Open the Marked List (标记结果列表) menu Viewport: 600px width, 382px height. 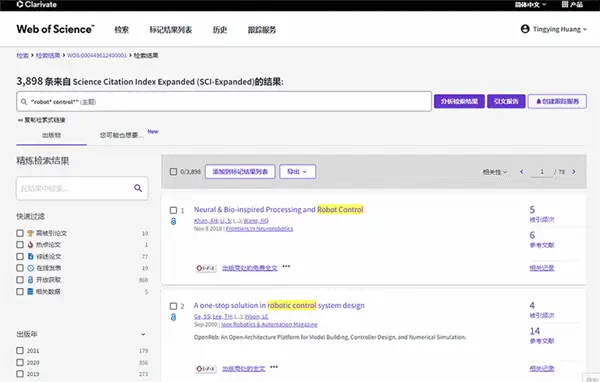tap(171, 29)
